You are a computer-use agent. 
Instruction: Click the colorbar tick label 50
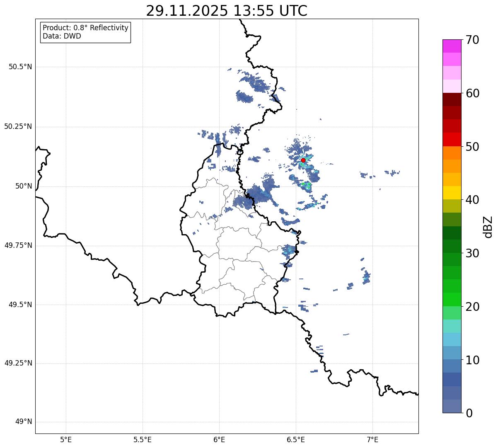coord(473,147)
